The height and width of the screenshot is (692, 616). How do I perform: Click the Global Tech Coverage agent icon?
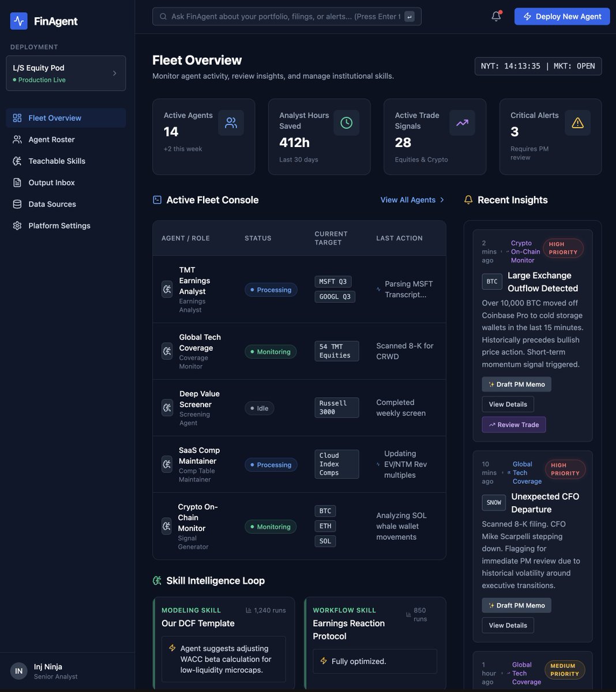(x=167, y=351)
